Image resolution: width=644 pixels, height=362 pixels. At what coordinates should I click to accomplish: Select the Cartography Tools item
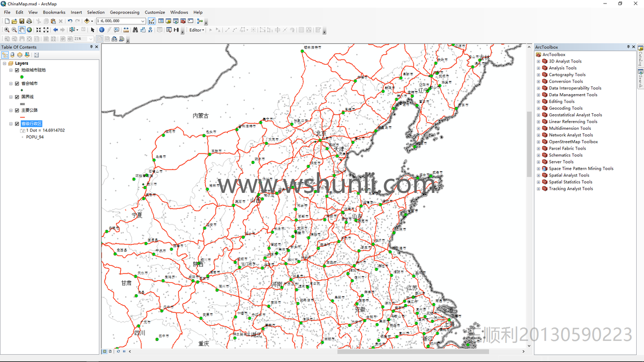[567, 74]
